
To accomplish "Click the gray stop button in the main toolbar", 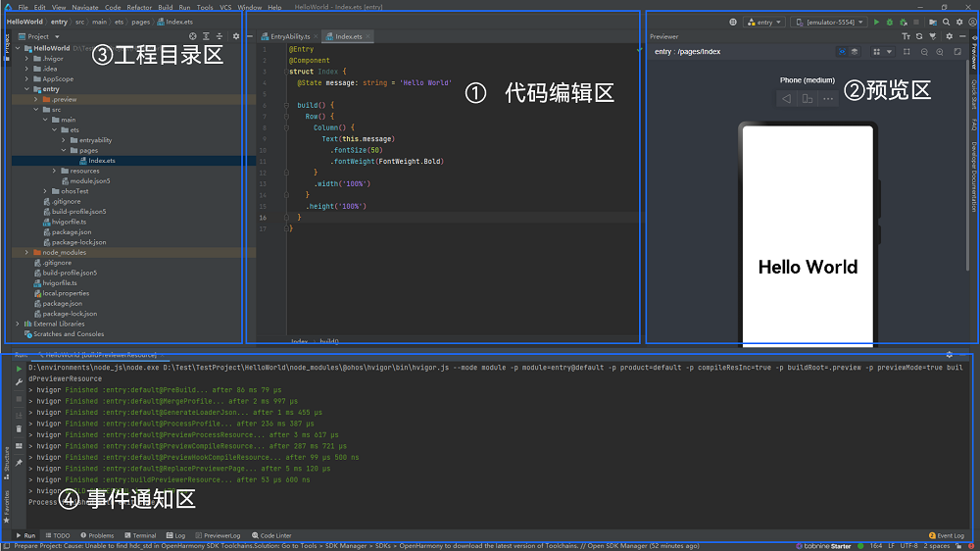I will [916, 22].
